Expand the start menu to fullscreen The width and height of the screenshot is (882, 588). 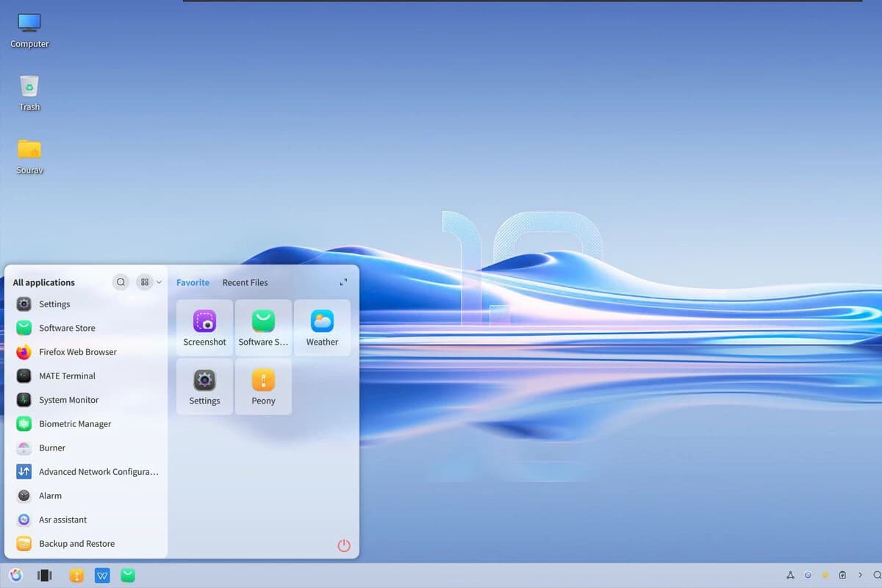[343, 282]
